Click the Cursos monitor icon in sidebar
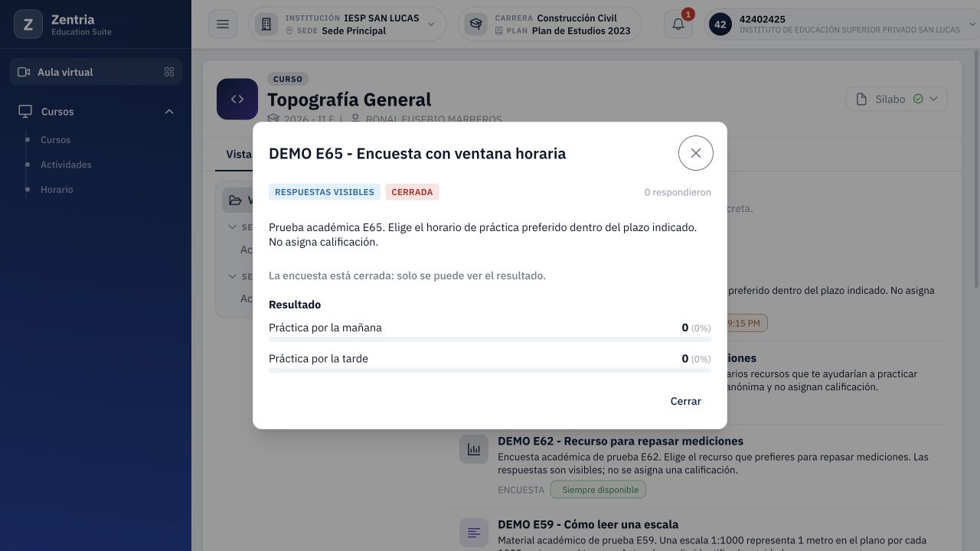980x551 pixels. point(25,112)
